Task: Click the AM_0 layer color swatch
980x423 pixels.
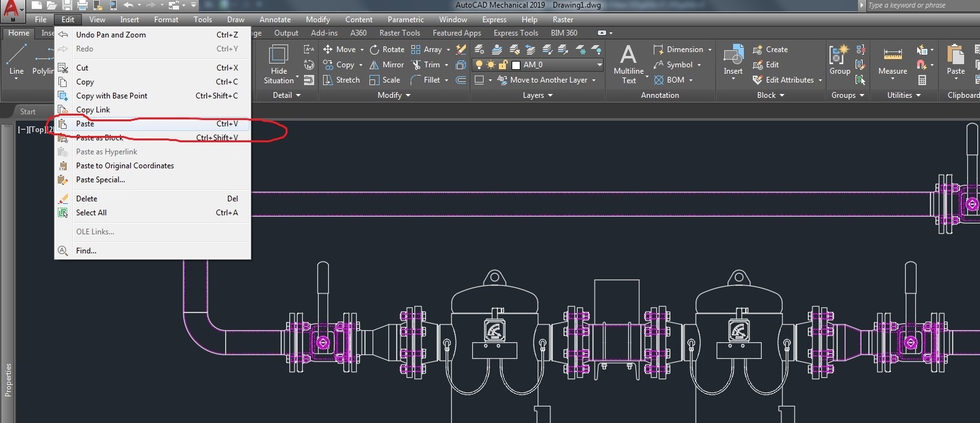Action: (515, 65)
